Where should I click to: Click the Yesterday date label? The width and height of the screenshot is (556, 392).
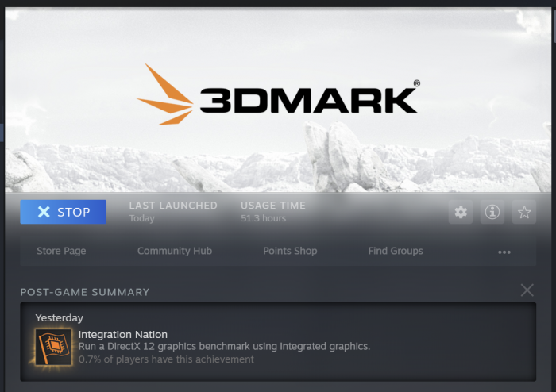(60, 317)
